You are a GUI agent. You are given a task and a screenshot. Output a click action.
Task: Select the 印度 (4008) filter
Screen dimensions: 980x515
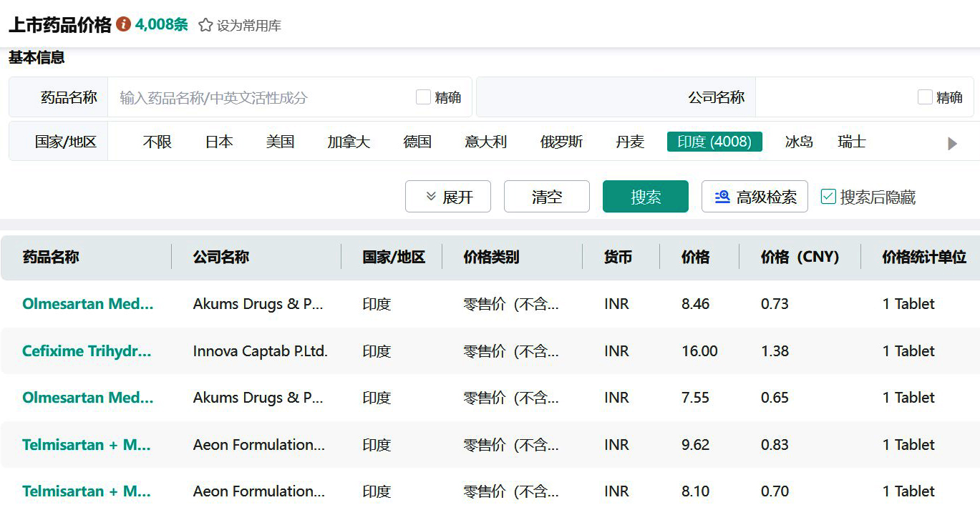point(714,142)
